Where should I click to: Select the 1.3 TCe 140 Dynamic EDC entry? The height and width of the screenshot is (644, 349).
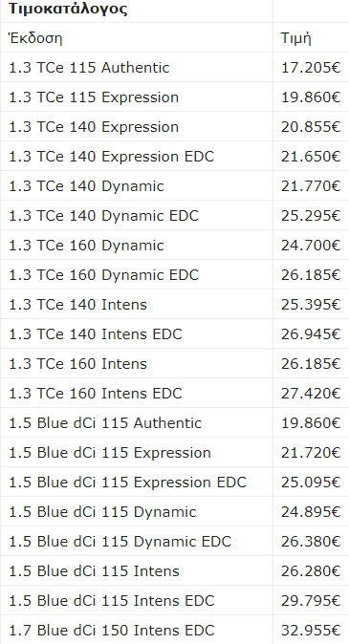point(103,216)
